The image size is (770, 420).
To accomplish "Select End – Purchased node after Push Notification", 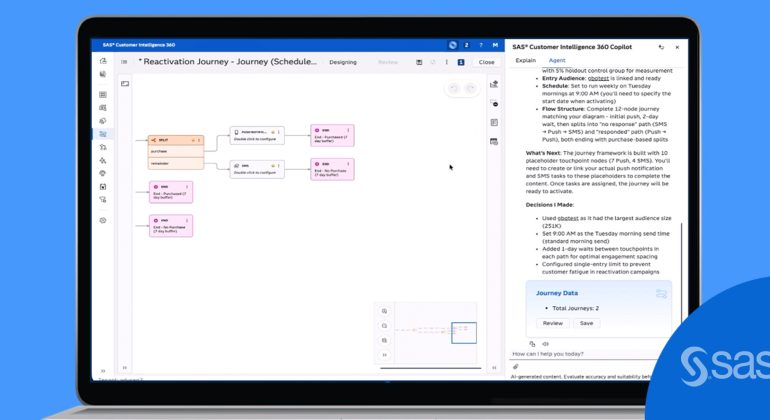I will click(332, 136).
